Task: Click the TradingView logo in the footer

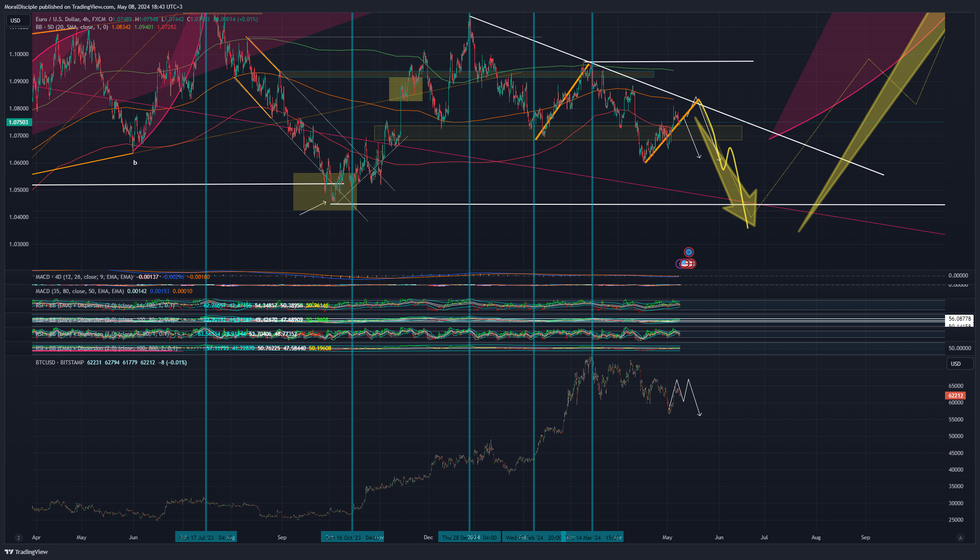Action: [26, 552]
